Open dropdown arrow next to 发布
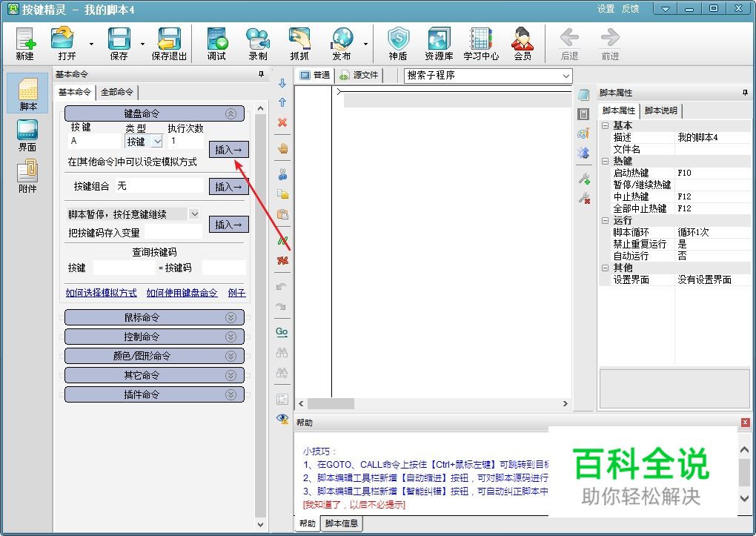Image resolution: width=756 pixels, height=536 pixels. 365,44
